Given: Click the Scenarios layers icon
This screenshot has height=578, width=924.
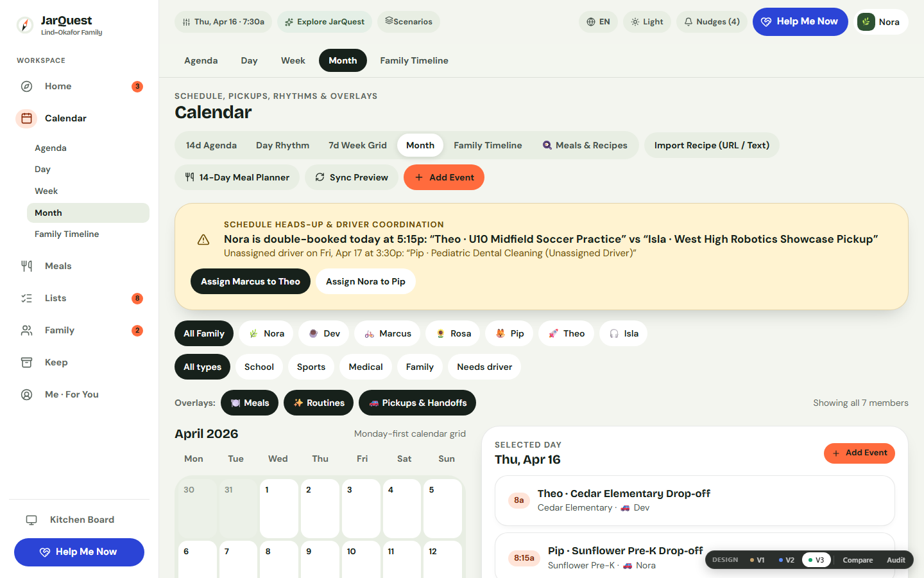Looking at the screenshot, I should click(389, 21).
